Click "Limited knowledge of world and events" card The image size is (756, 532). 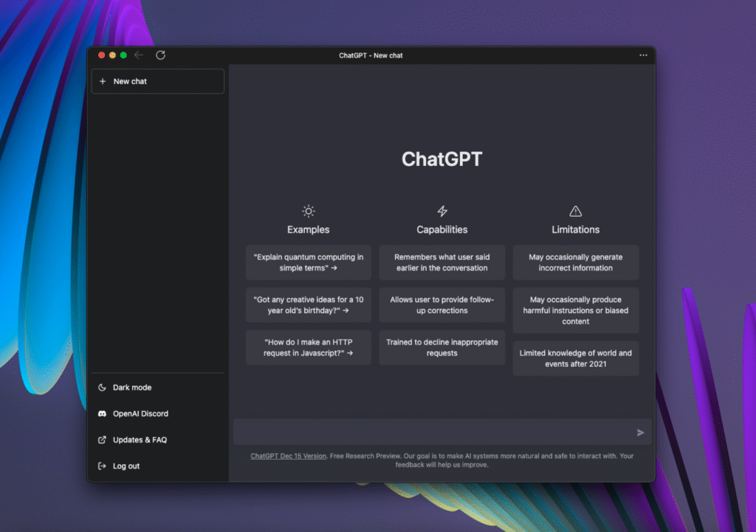tap(576, 359)
